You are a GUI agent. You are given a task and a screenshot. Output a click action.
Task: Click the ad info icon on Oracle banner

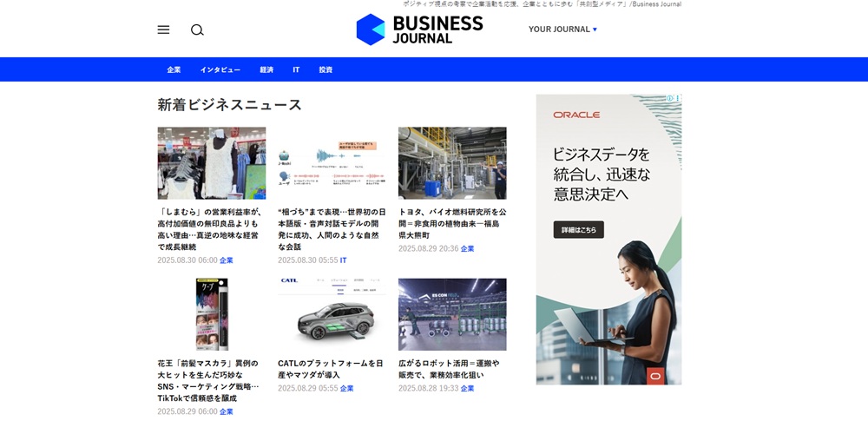click(x=670, y=98)
